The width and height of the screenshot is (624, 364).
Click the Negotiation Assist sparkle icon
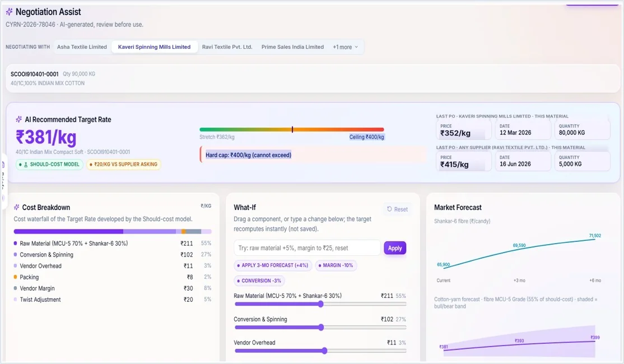click(9, 12)
